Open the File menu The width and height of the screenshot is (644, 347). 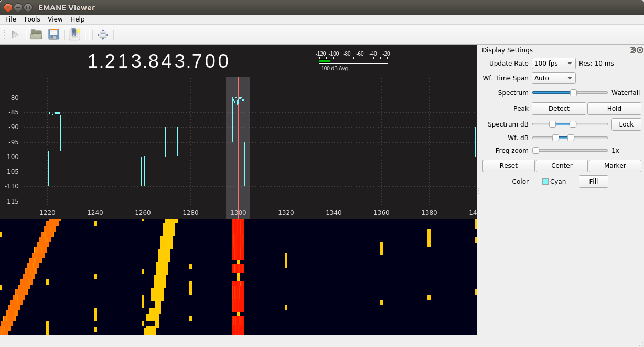point(10,19)
